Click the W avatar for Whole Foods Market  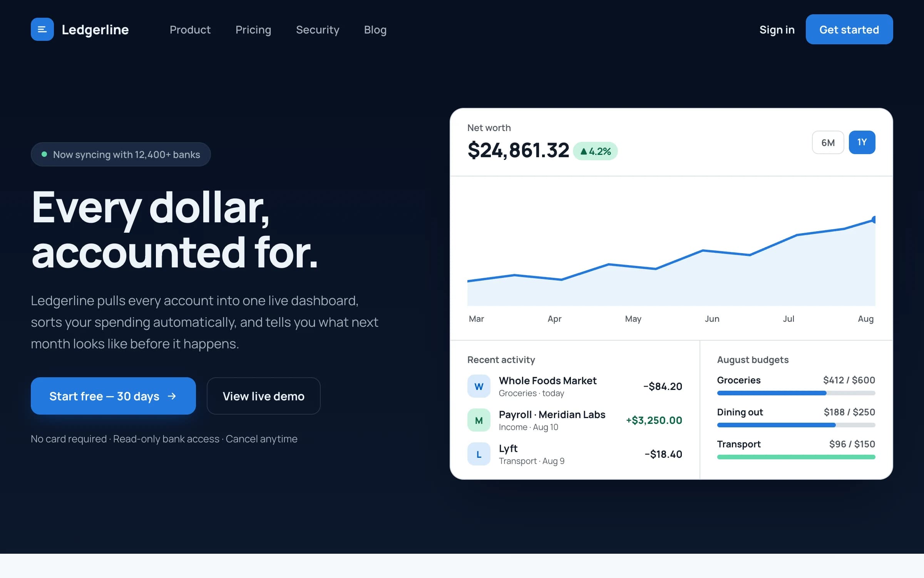(x=479, y=386)
